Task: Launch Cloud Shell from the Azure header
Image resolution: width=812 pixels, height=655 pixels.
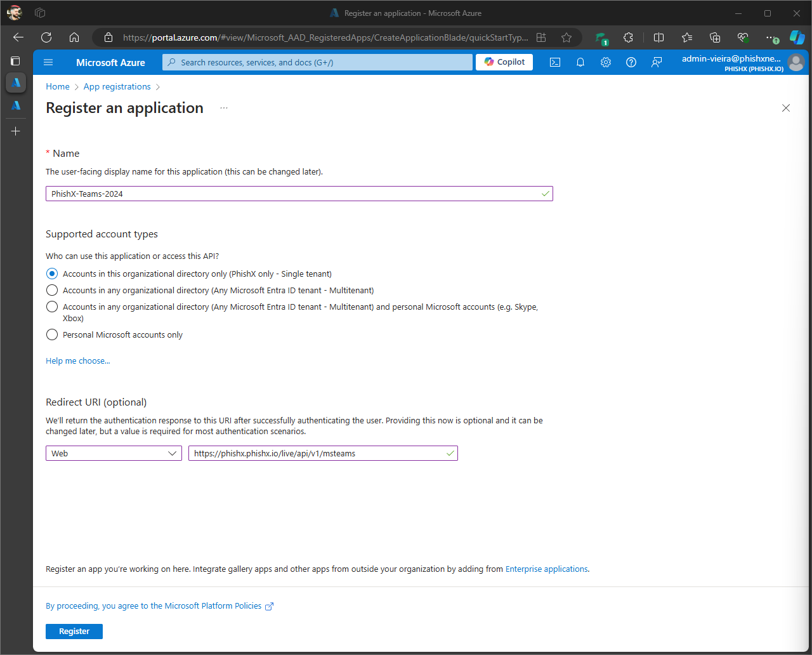Action: coord(555,62)
